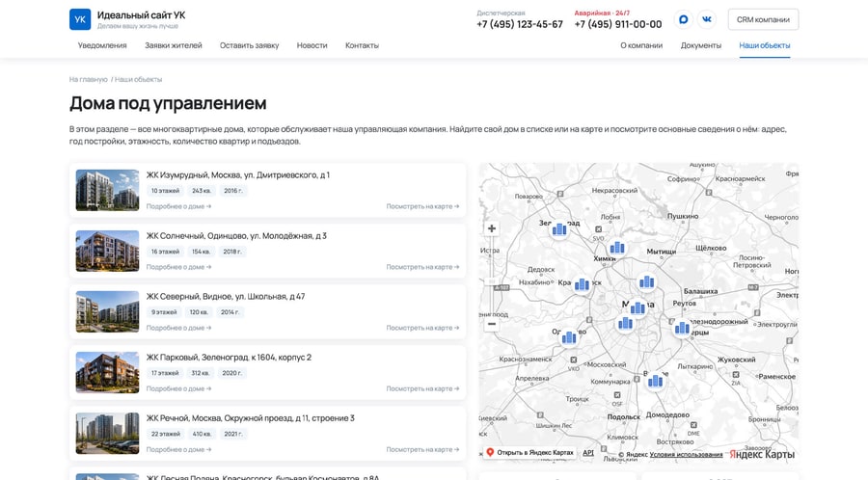Click the 312 кв. tag of ЖК Парковый
The height and width of the screenshot is (480, 868).
click(x=201, y=373)
